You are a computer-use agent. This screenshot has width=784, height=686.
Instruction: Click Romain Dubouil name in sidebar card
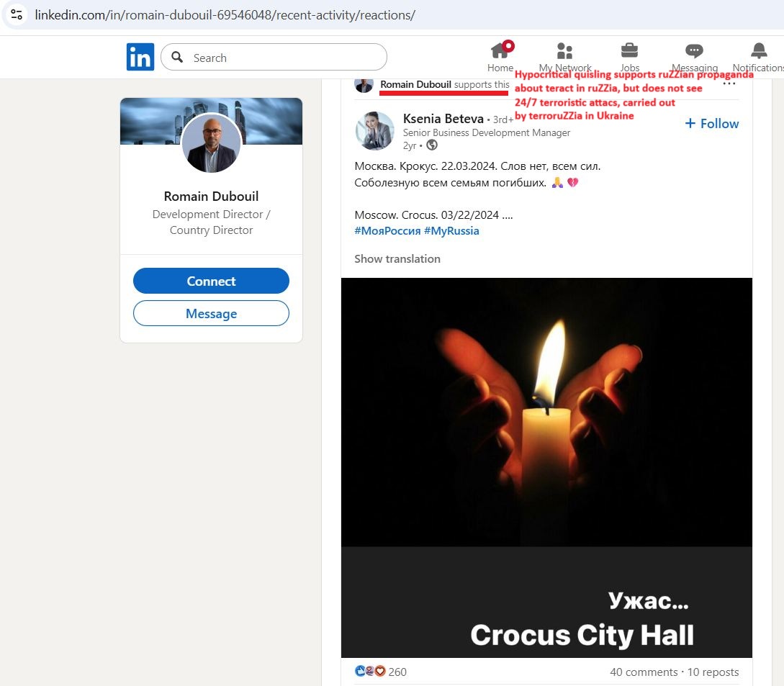[211, 196]
